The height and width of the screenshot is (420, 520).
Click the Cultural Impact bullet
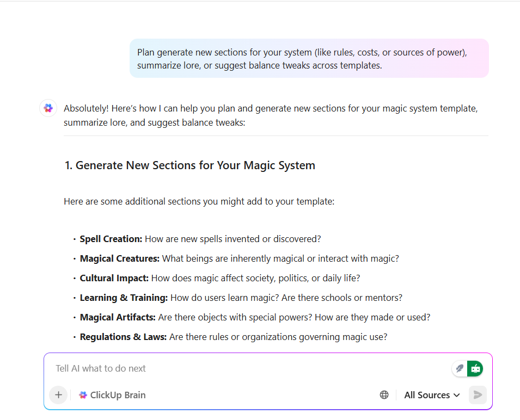[220, 278]
